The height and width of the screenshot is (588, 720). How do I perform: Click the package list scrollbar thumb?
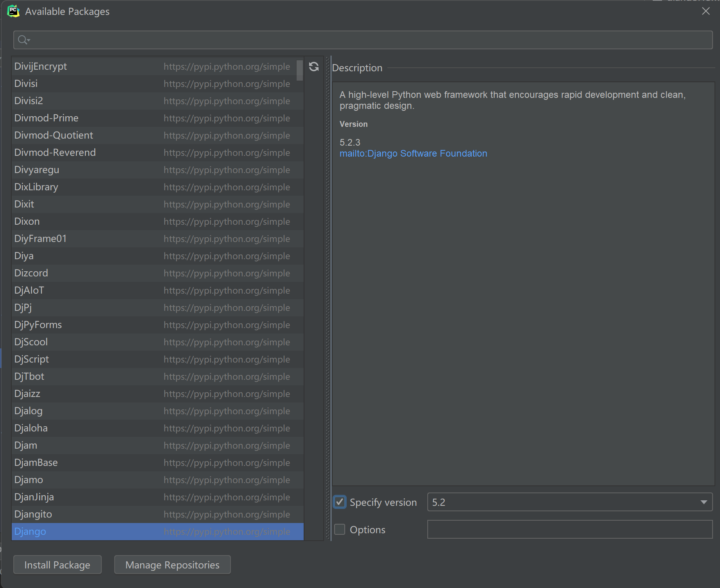tap(300, 70)
